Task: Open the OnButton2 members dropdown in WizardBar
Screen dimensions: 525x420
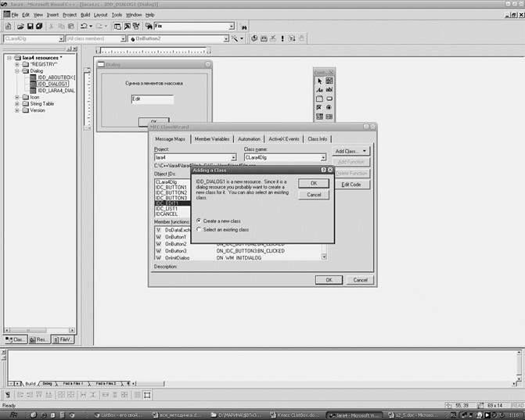Action: pos(226,39)
